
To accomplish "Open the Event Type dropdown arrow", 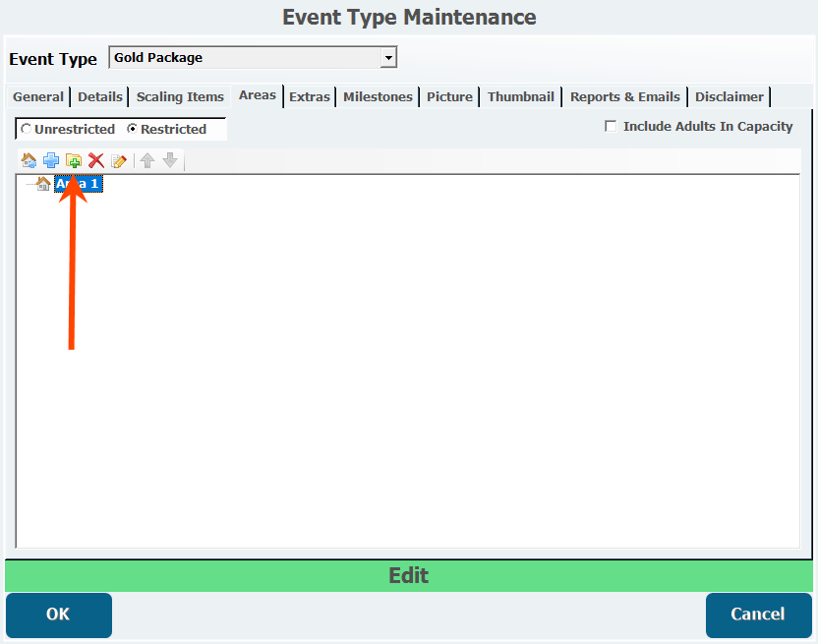I will 388,58.
